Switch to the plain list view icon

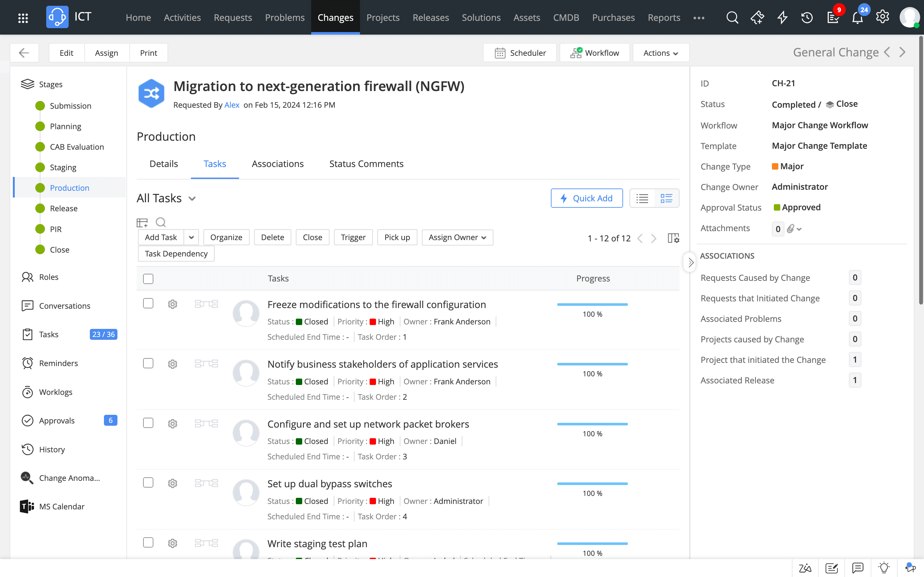[642, 198]
